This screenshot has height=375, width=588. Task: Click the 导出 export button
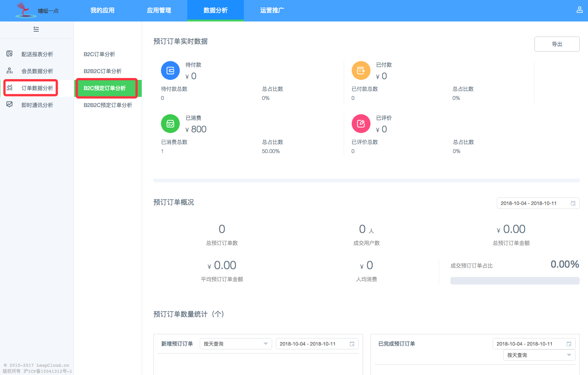click(557, 44)
